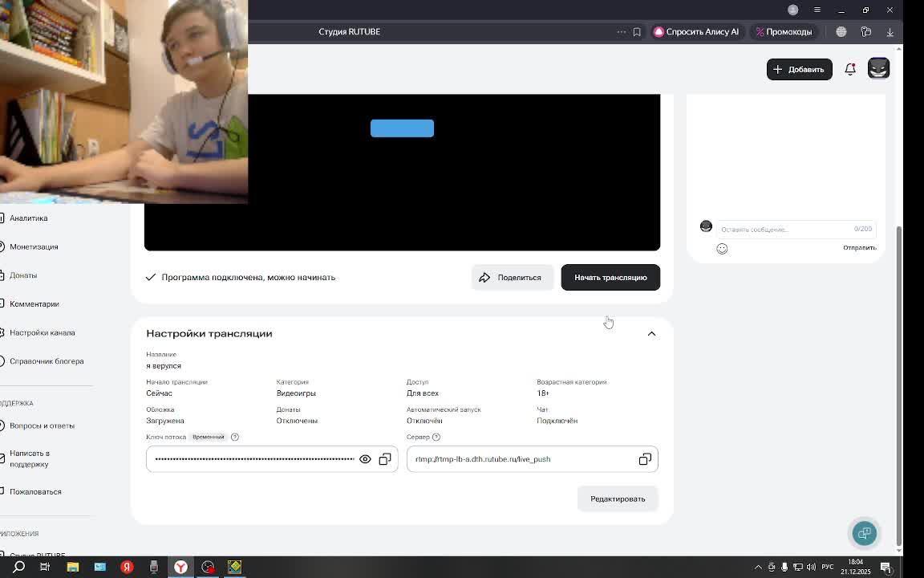The width and height of the screenshot is (924, 578).
Task: Open Донаты in the sidebar
Action: click(x=23, y=275)
